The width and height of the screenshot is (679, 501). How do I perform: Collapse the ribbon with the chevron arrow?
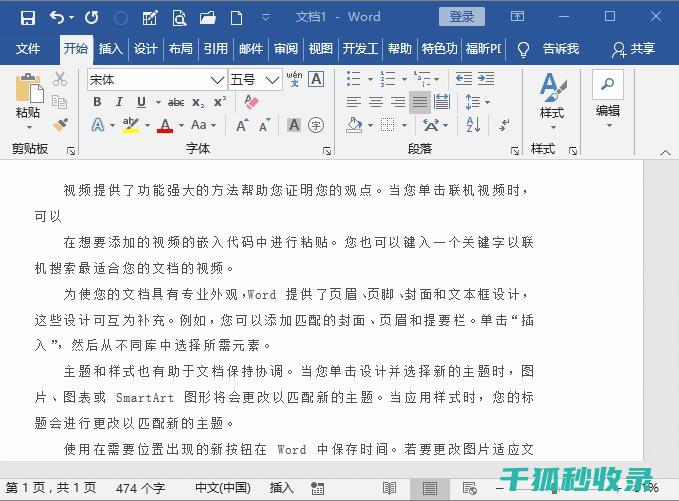(x=666, y=152)
